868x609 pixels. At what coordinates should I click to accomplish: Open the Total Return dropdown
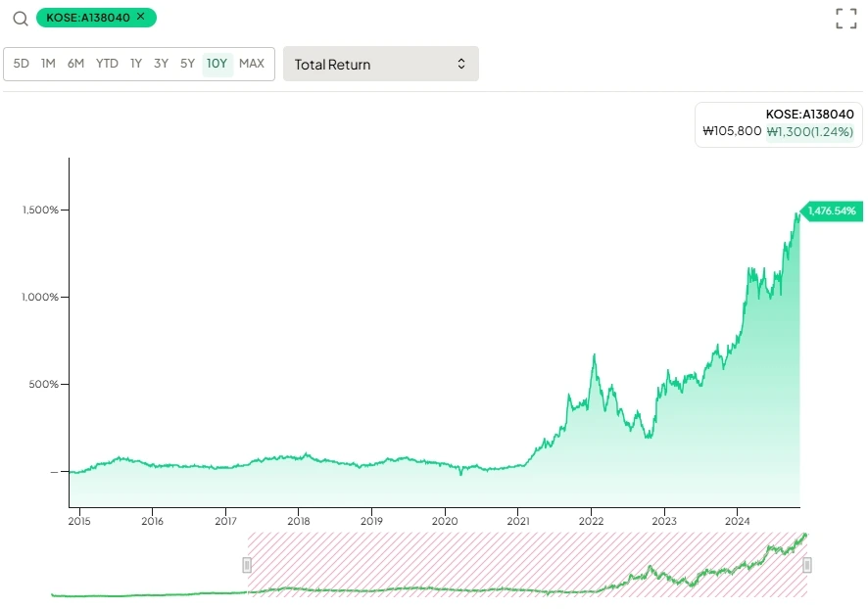point(381,65)
